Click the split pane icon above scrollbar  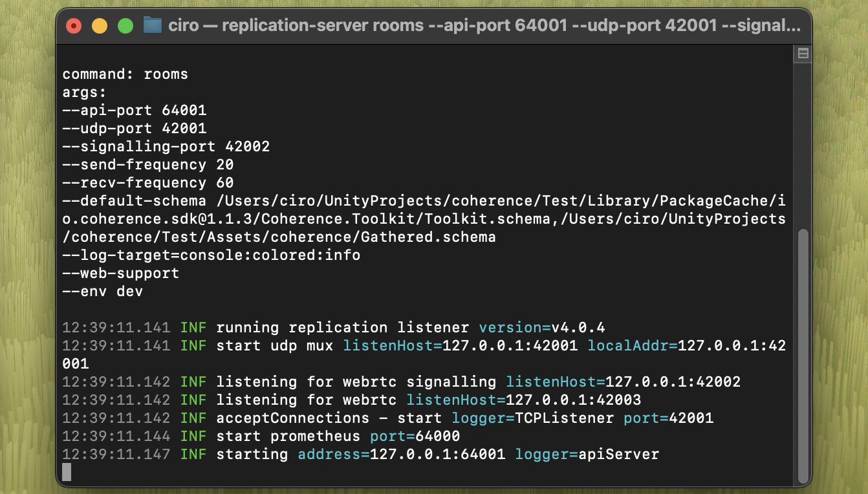pos(803,54)
